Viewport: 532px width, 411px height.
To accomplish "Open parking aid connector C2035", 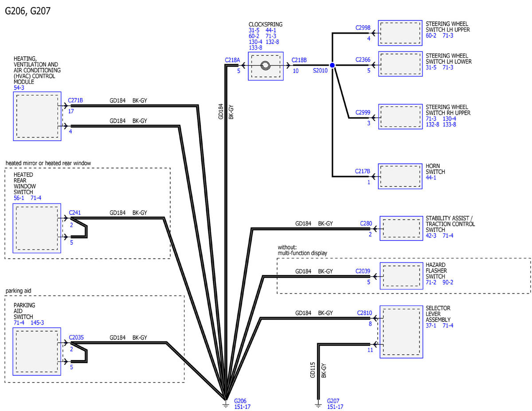I will pos(76,337).
